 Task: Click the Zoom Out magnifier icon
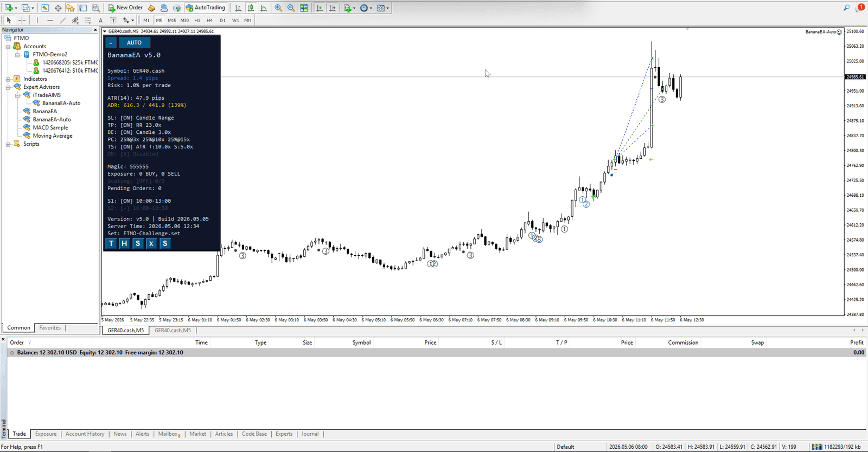291,8
